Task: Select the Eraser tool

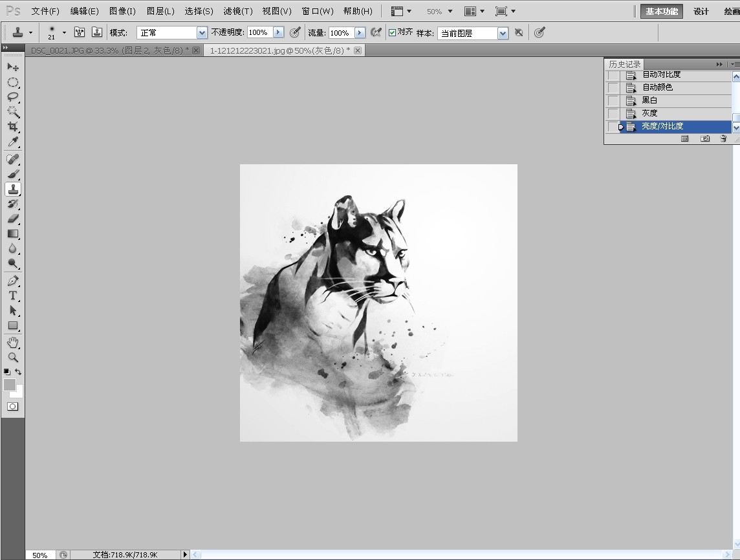Action: [x=13, y=219]
